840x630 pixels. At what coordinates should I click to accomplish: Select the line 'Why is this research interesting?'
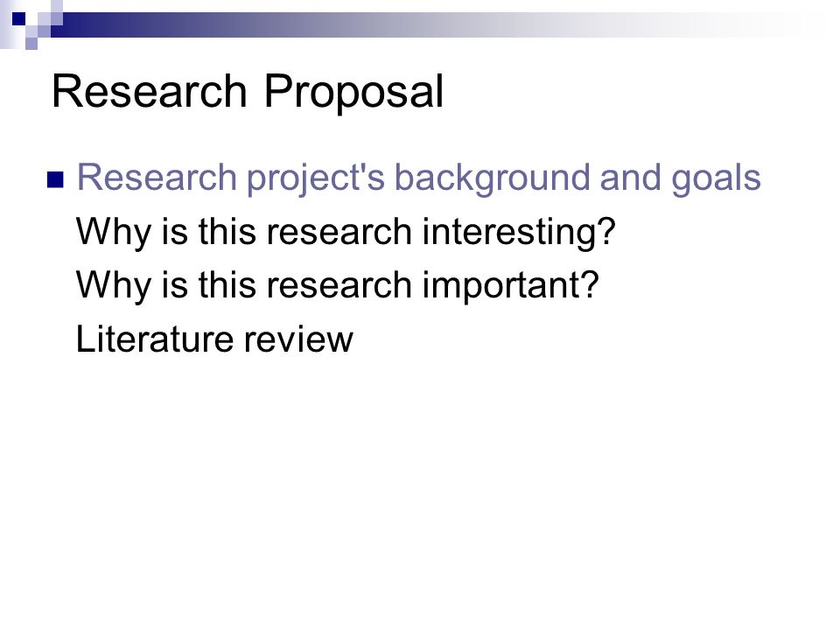click(346, 232)
